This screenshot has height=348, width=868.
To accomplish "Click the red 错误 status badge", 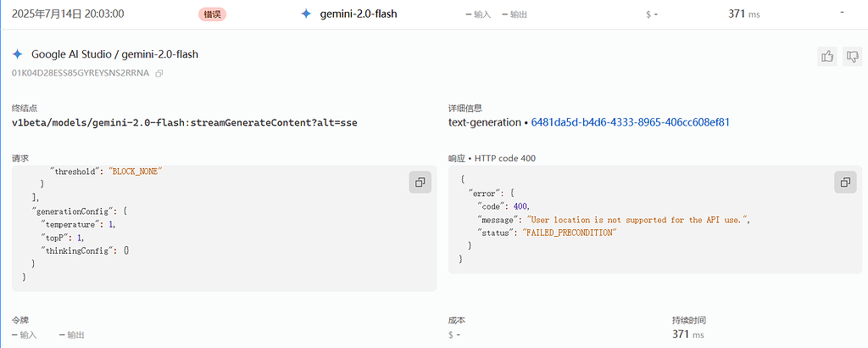I will click(x=213, y=14).
